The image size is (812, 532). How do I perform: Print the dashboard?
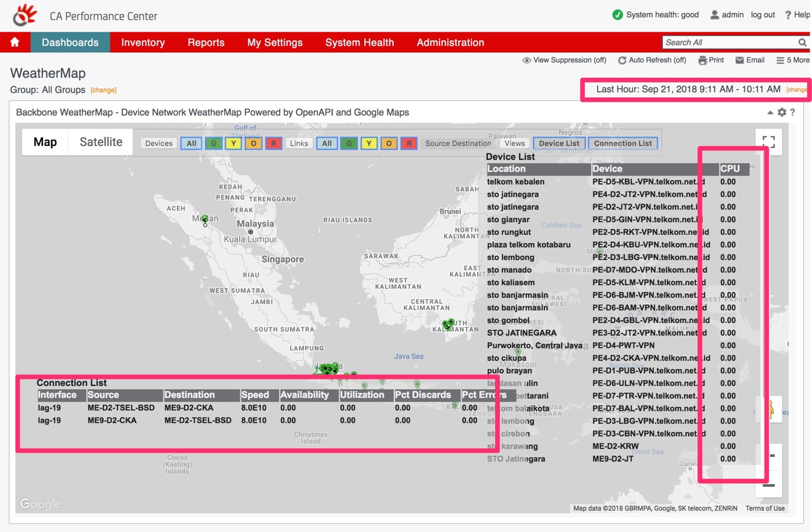[711, 60]
